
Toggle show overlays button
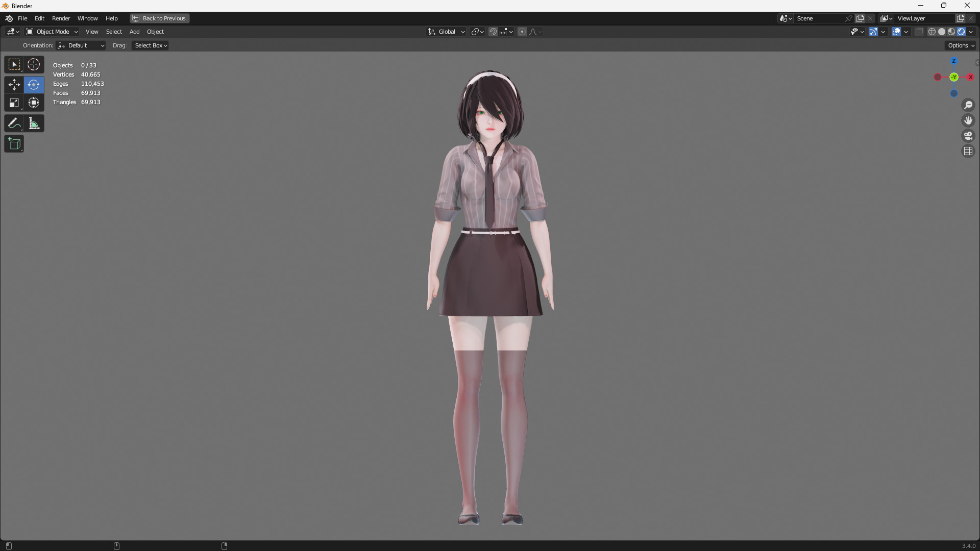click(x=896, y=32)
